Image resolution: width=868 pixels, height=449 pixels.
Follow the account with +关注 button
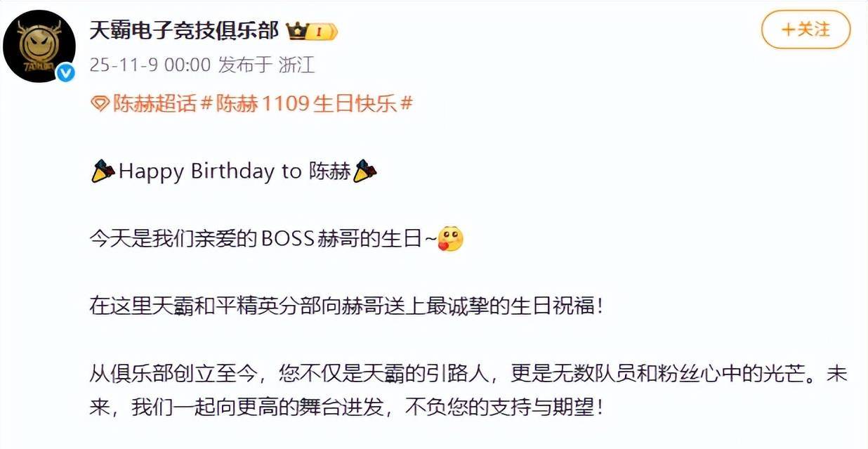(805, 30)
